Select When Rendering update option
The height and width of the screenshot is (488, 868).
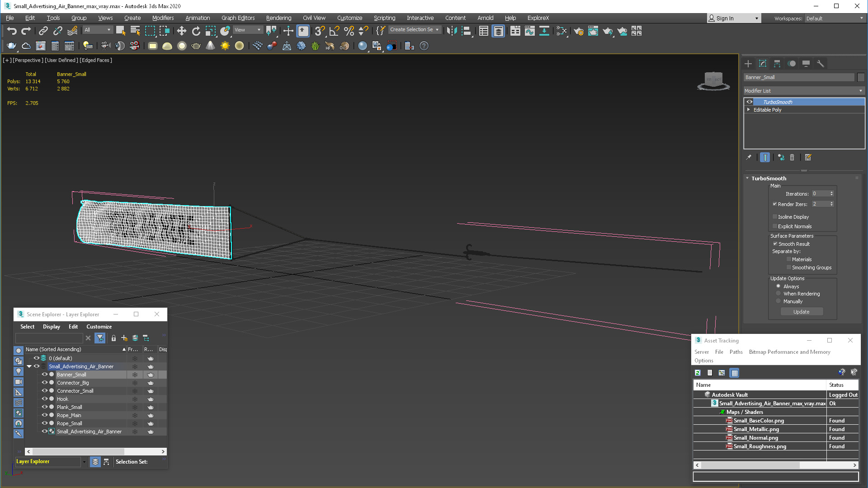pos(778,293)
